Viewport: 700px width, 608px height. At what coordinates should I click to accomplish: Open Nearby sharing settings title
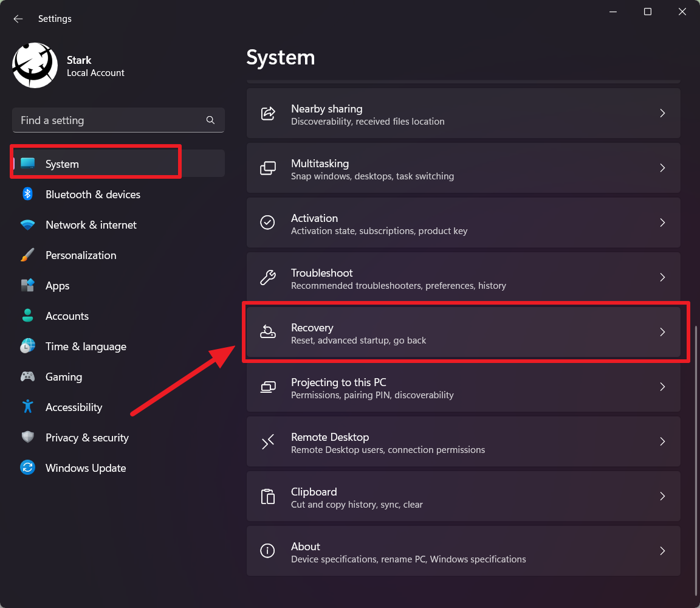coord(327,109)
